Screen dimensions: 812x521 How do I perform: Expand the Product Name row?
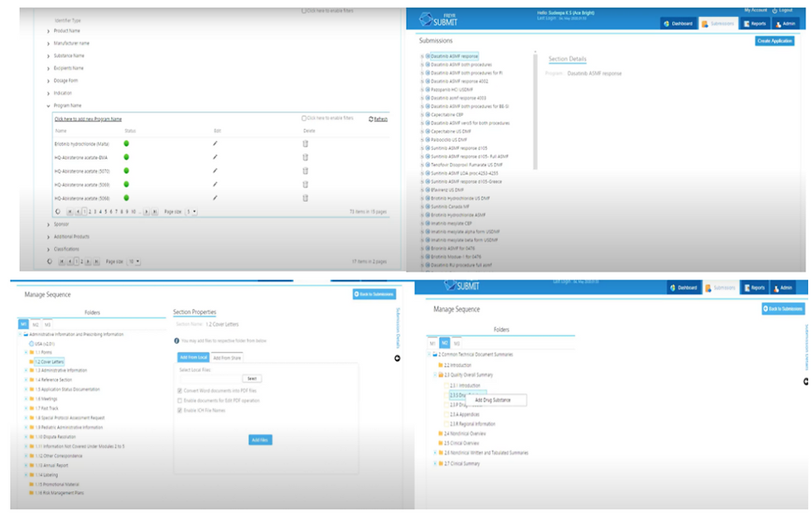pyautogui.click(x=48, y=31)
